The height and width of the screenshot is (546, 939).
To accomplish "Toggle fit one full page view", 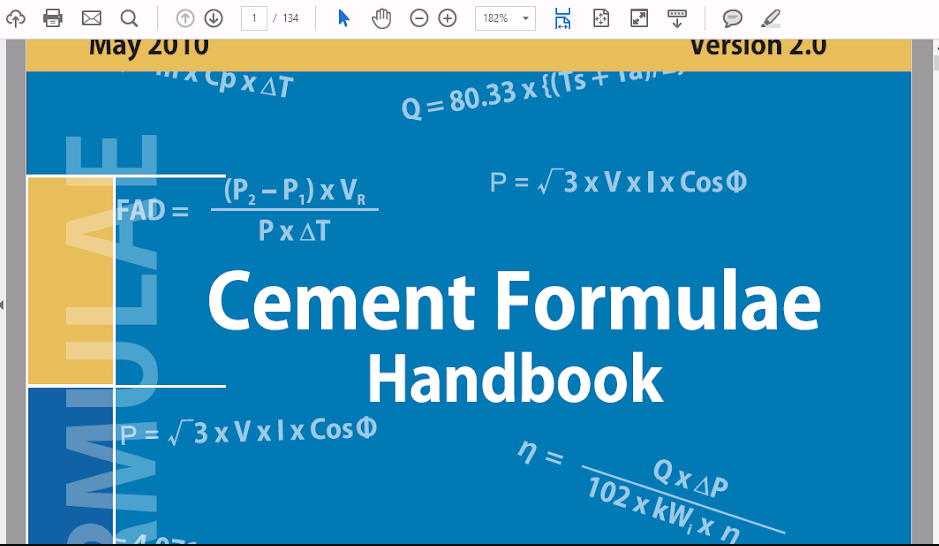I will click(x=601, y=18).
